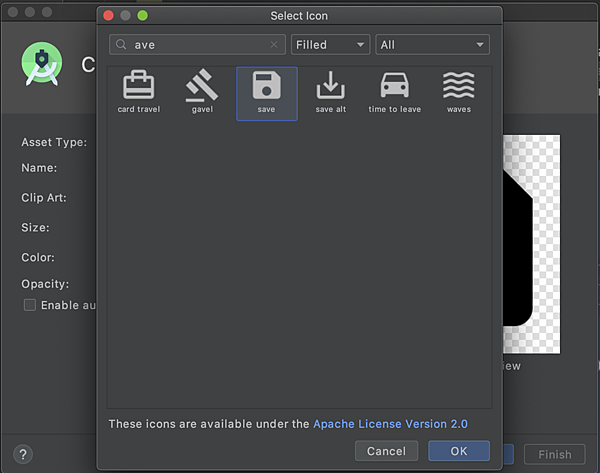Screen dimensions: 600x473
Task: Click Finish in the Asset Studio window
Action: pyautogui.click(x=554, y=454)
